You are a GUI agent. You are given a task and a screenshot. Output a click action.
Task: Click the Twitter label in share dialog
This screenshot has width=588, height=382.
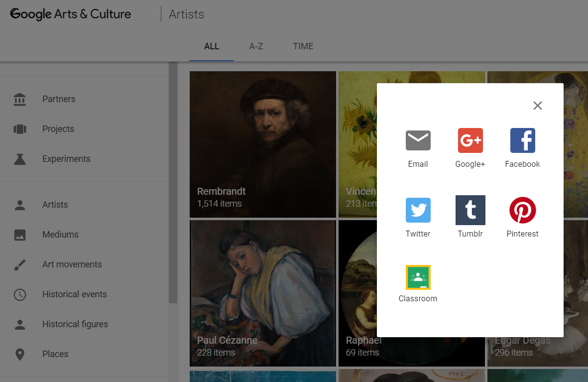(x=418, y=234)
